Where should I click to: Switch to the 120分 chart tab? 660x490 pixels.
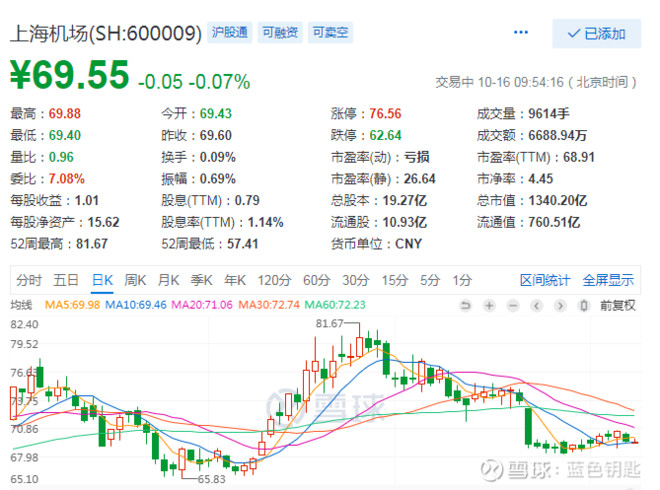coord(274,280)
